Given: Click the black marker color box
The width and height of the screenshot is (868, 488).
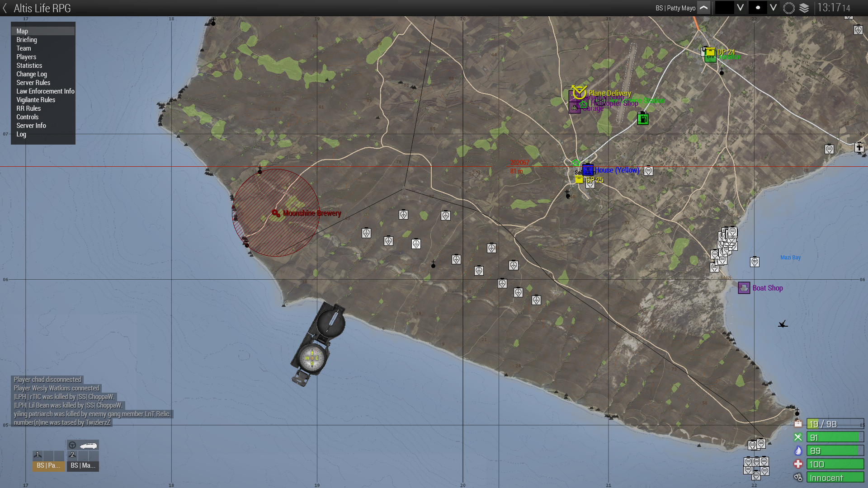Looking at the screenshot, I should pos(724,8).
